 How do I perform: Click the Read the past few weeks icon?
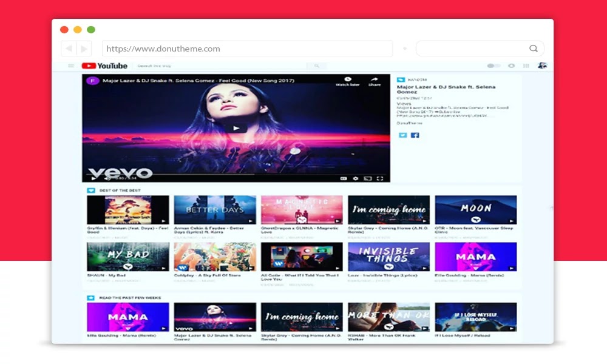91,298
